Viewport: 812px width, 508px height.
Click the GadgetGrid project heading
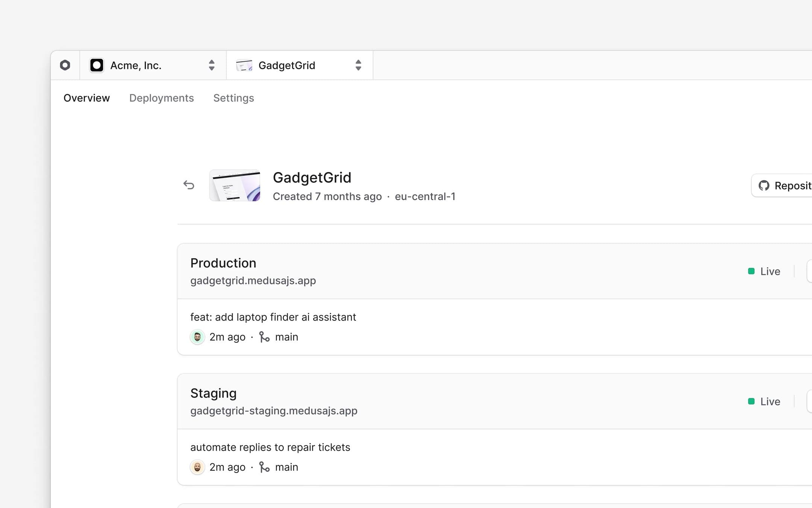coord(312,178)
